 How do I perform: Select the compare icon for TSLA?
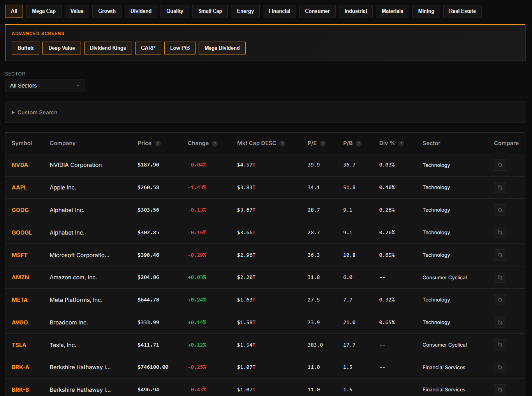[500, 345]
